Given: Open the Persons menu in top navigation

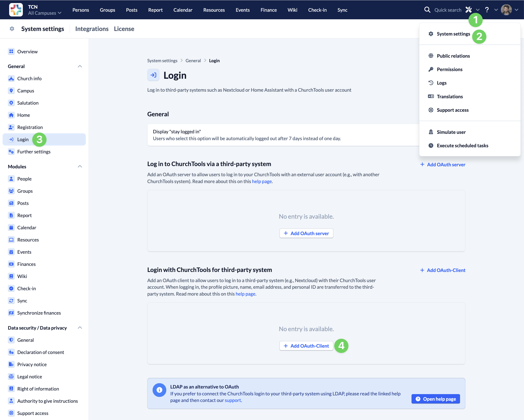Looking at the screenshot, I should (x=81, y=10).
